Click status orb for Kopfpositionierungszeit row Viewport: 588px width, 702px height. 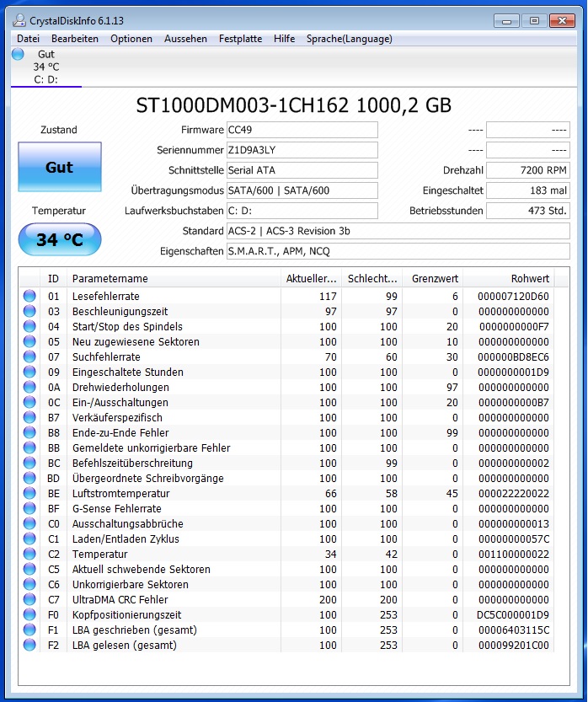click(x=29, y=614)
